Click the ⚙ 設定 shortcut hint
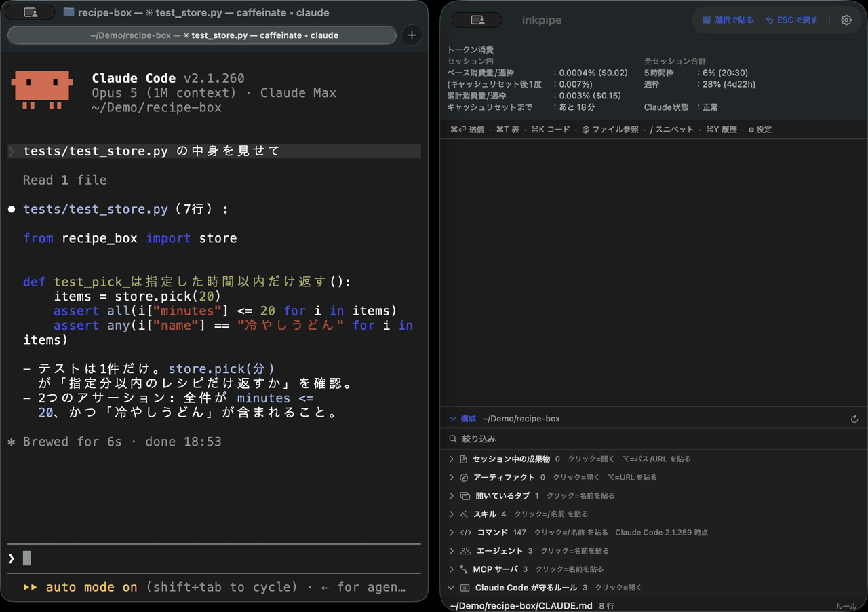This screenshot has height=612, width=868. tap(760, 130)
